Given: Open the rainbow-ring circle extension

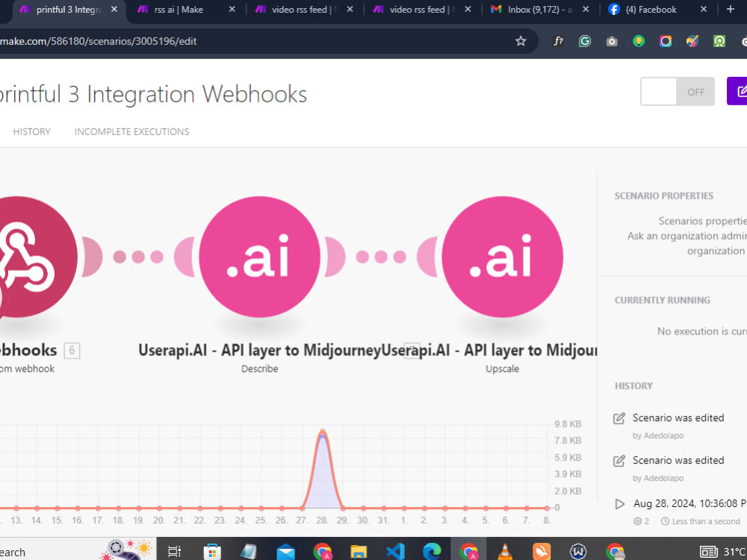Looking at the screenshot, I should tap(666, 41).
